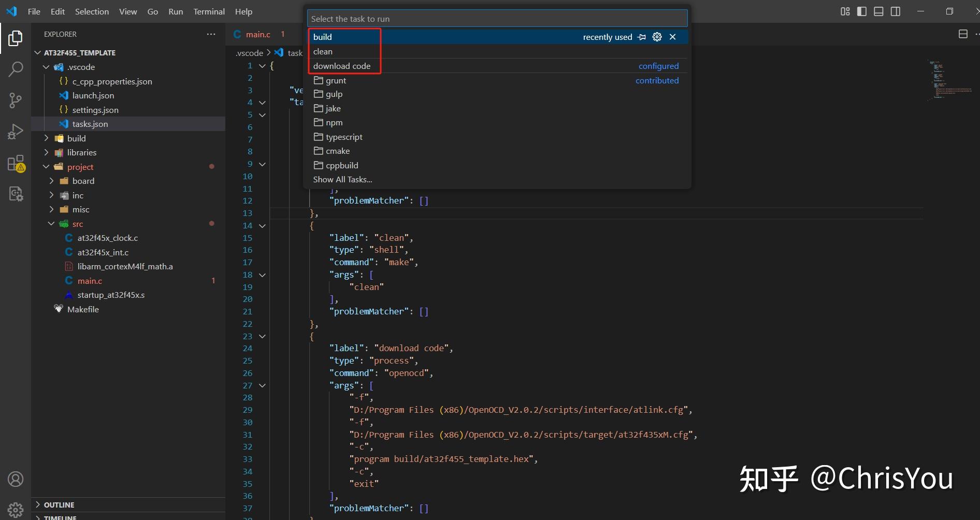
Task: Open the Source Control view
Action: point(16,100)
